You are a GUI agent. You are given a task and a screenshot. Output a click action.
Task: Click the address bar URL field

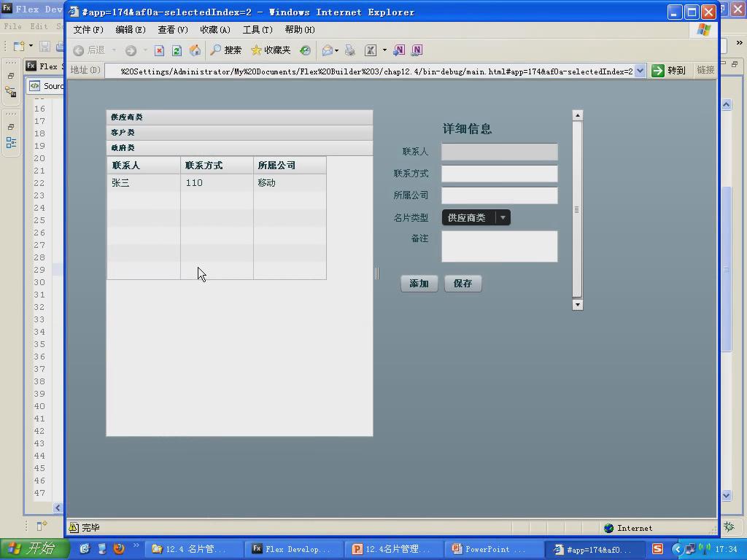coord(370,71)
